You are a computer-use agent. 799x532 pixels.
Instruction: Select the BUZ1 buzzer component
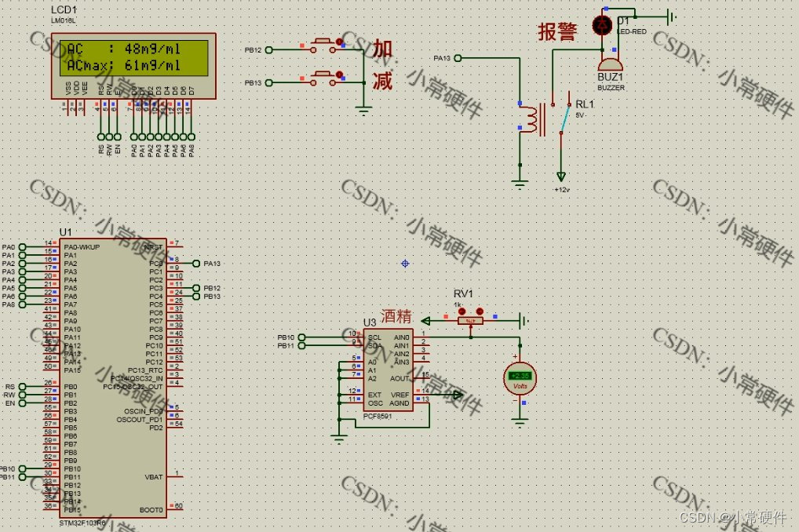tap(610, 64)
